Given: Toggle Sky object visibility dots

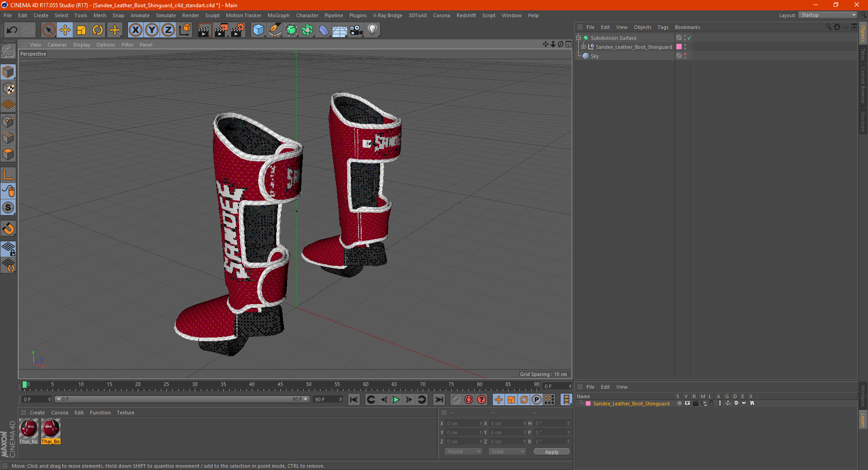Looking at the screenshot, I should coord(685,56).
